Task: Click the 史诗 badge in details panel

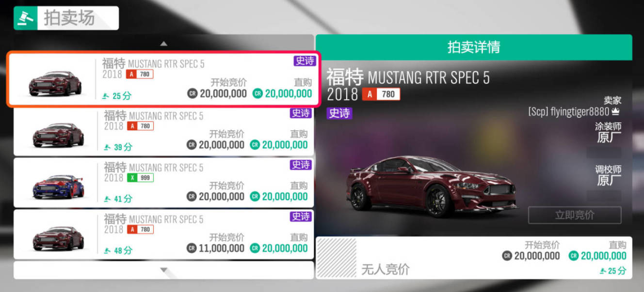Action: (339, 113)
